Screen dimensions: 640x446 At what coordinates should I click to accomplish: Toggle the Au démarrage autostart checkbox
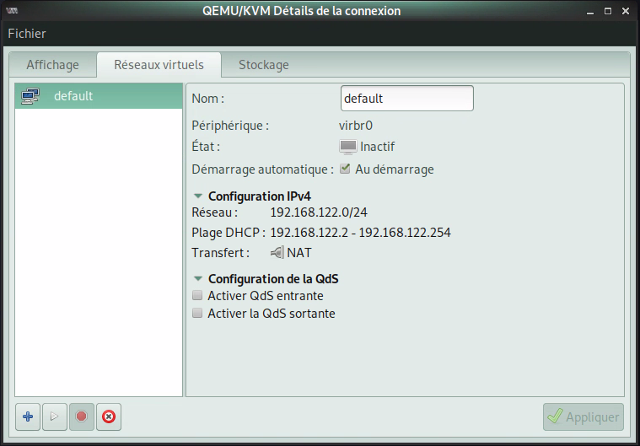pos(345,169)
